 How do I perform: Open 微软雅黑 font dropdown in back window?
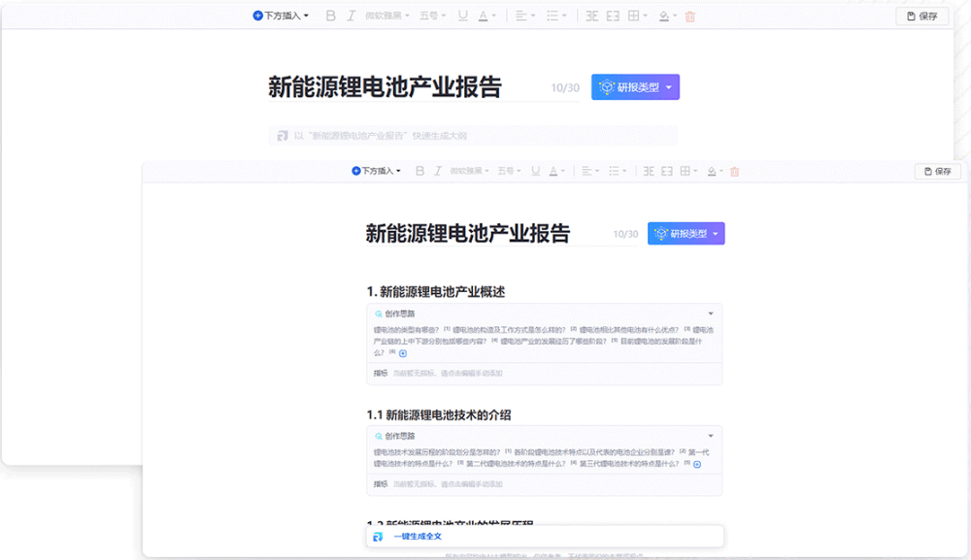[387, 16]
